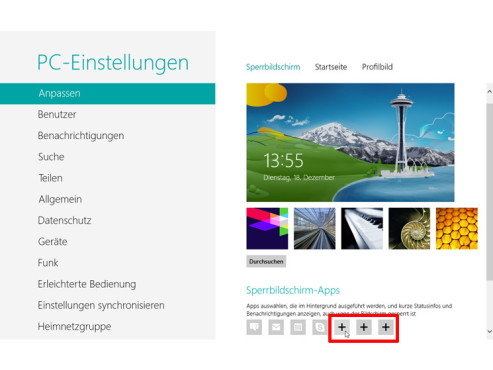Choose the nautilus shell thumbnail
Viewport: 493px width, 370px height.
(409, 229)
